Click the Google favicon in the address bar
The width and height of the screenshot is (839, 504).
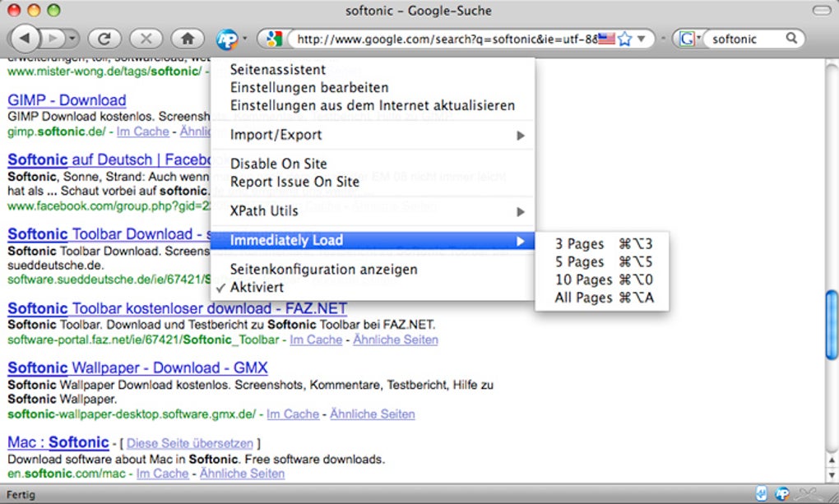click(272, 38)
